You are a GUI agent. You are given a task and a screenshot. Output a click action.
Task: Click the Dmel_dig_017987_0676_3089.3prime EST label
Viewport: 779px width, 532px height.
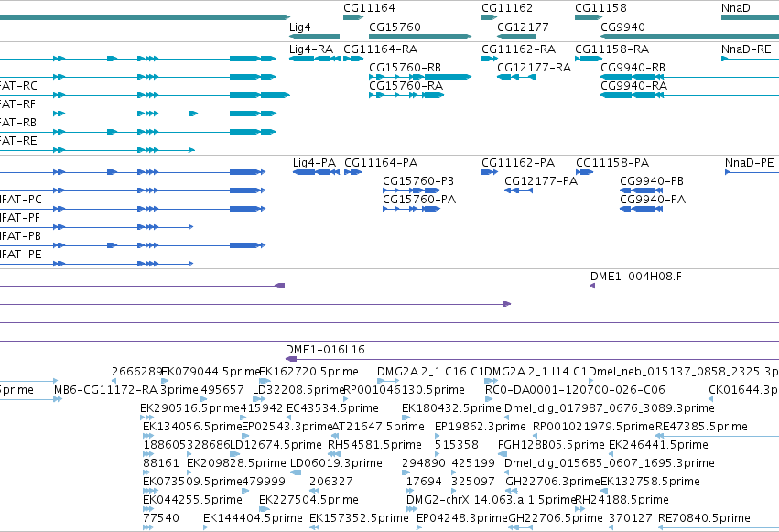click(610, 408)
